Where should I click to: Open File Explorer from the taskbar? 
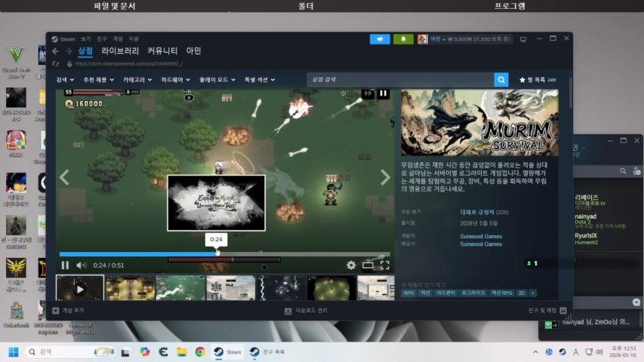[x=181, y=352]
